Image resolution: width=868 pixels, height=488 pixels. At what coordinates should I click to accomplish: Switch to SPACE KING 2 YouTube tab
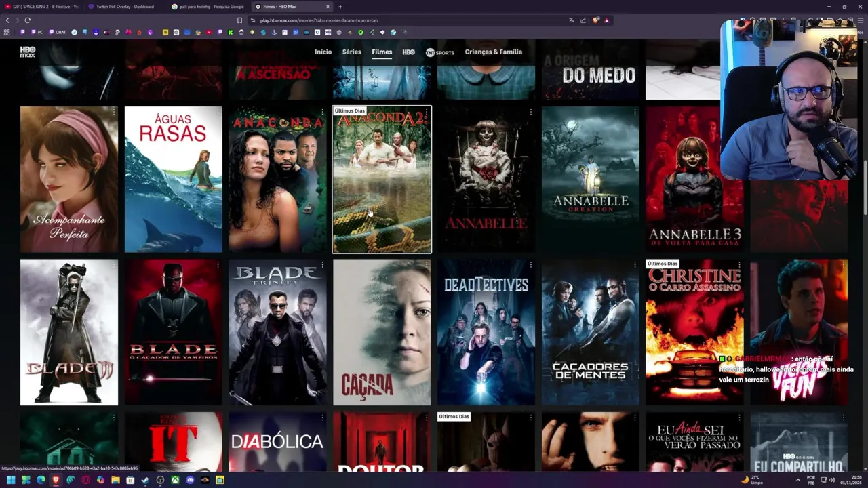[42, 7]
